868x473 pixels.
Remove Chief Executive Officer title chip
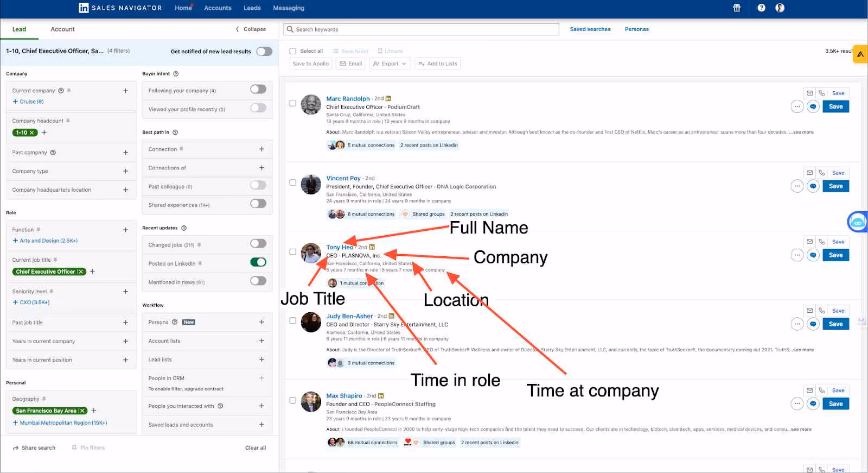(81, 272)
